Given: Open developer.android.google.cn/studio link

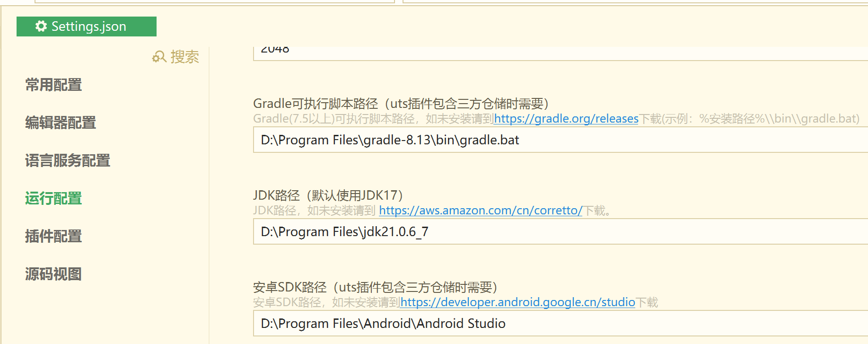Looking at the screenshot, I should [x=517, y=302].
